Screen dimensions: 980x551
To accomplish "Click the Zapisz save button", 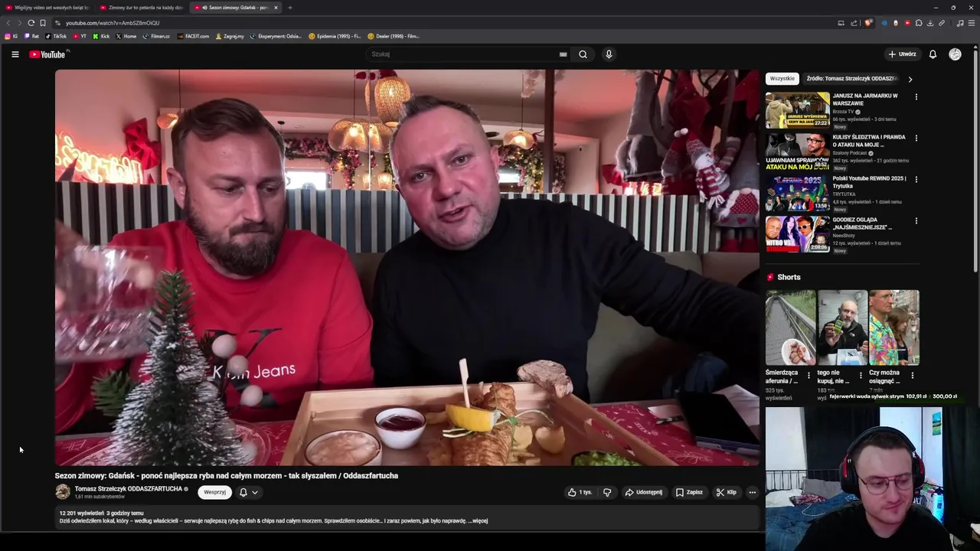I will coord(689,492).
